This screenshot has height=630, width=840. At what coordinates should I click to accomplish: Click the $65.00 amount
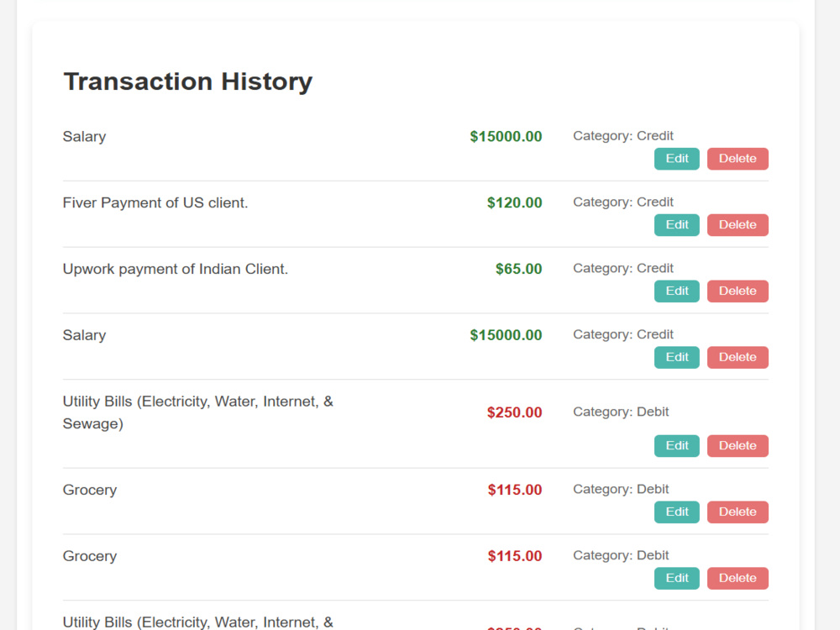pos(518,269)
